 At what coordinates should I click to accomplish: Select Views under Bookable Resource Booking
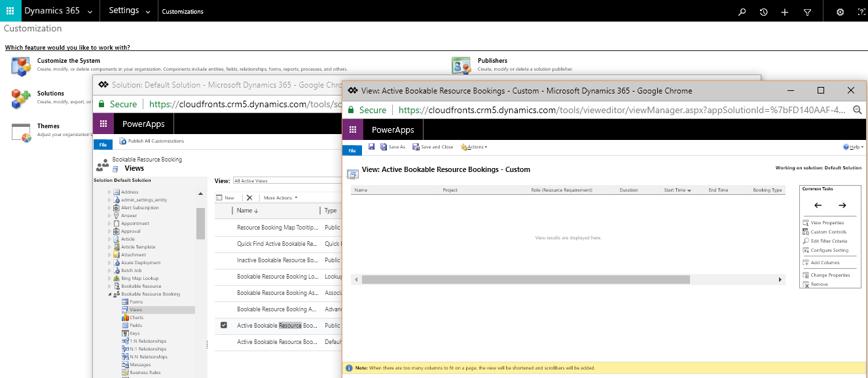click(136, 310)
